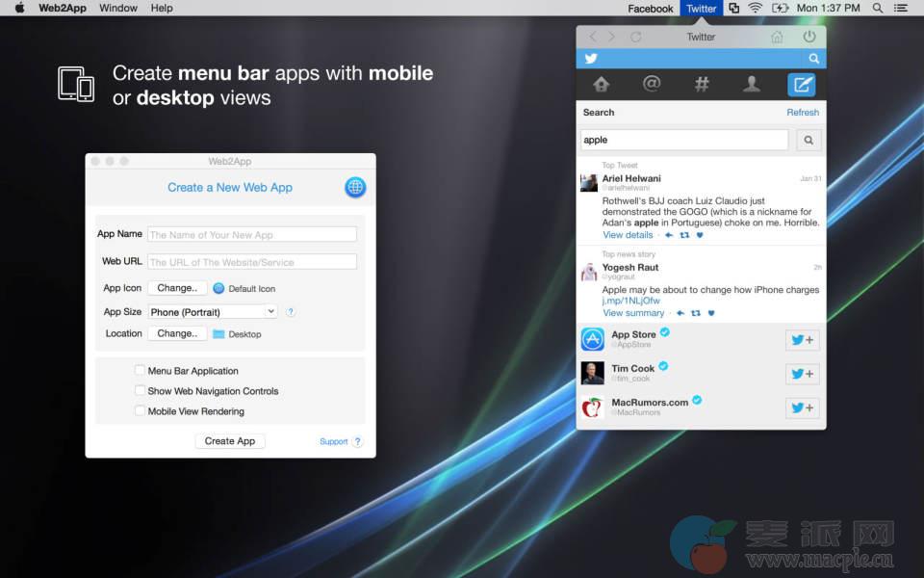Click the power icon in Twitter popup
The width and height of the screenshot is (924, 578).
[x=808, y=37]
